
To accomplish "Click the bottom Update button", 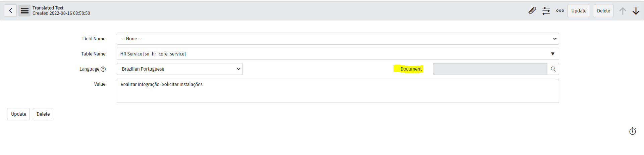I will click(18, 114).
